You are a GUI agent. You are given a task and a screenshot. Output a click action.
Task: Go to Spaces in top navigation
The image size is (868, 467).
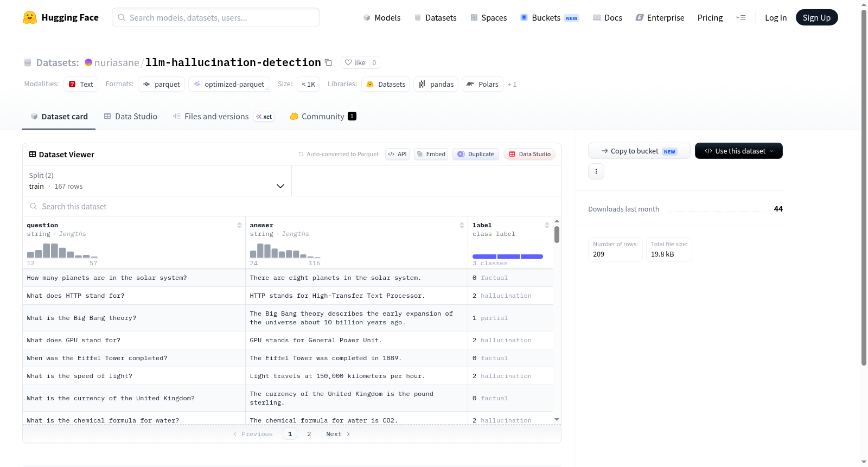pyautogui.click(x=488, y=17)
